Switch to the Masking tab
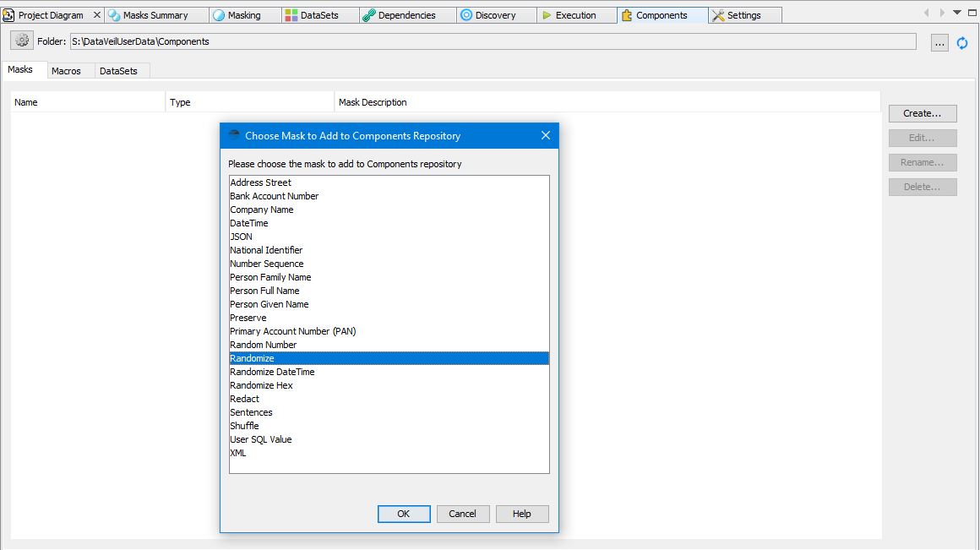The image size is (980, 550). [x=244, y=15]
